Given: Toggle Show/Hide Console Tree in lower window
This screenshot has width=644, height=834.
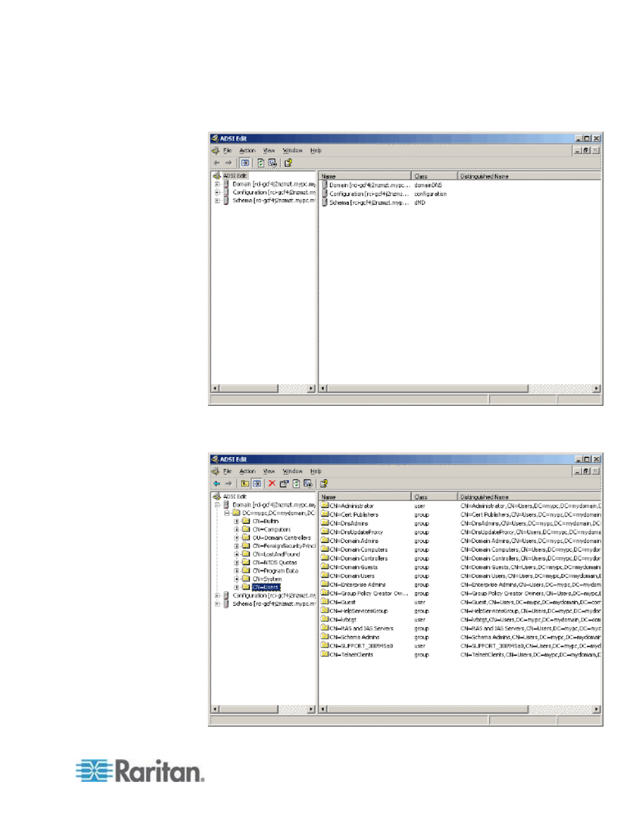Looking at the screenshot, I should coord(257,484).
